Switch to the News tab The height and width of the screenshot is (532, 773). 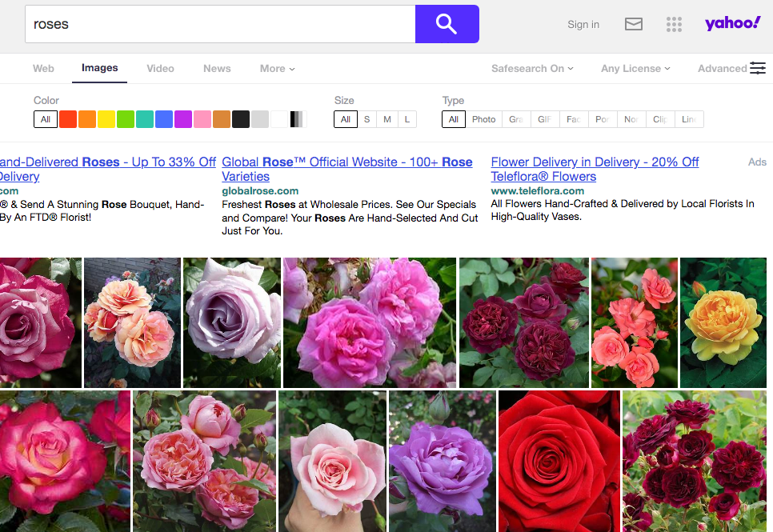point(217,69)
